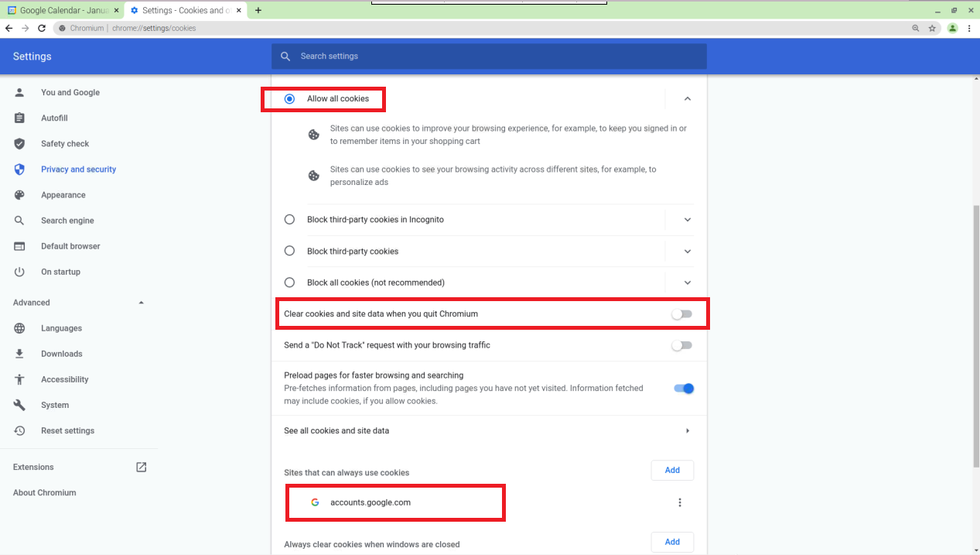980x555 pixels.
Task: Click the Default browser window icon
Action: 20,246
